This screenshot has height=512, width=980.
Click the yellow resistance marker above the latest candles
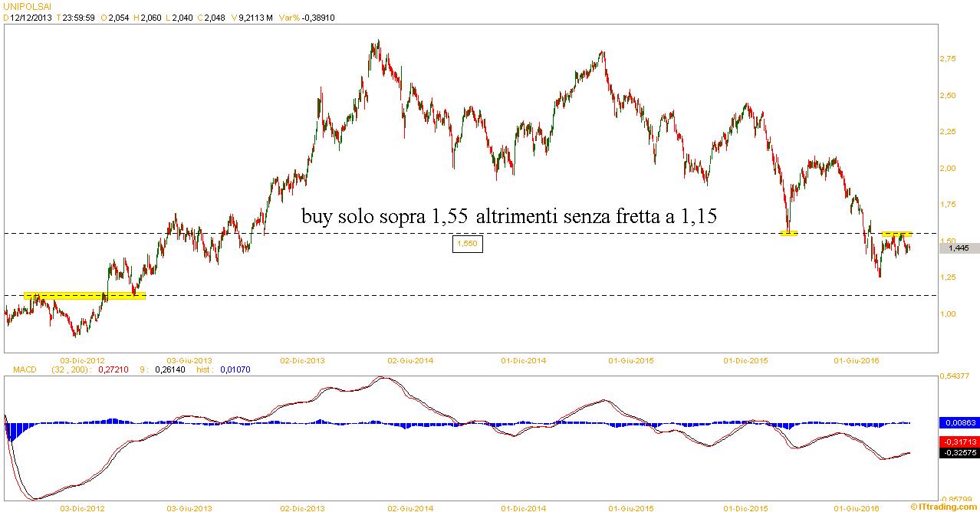tap(896, 233)
